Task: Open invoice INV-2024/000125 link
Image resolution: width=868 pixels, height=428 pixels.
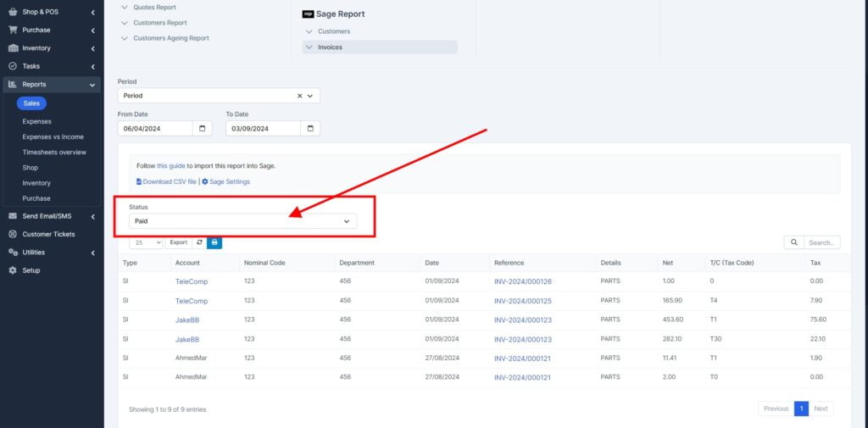Action: [522, 301]
